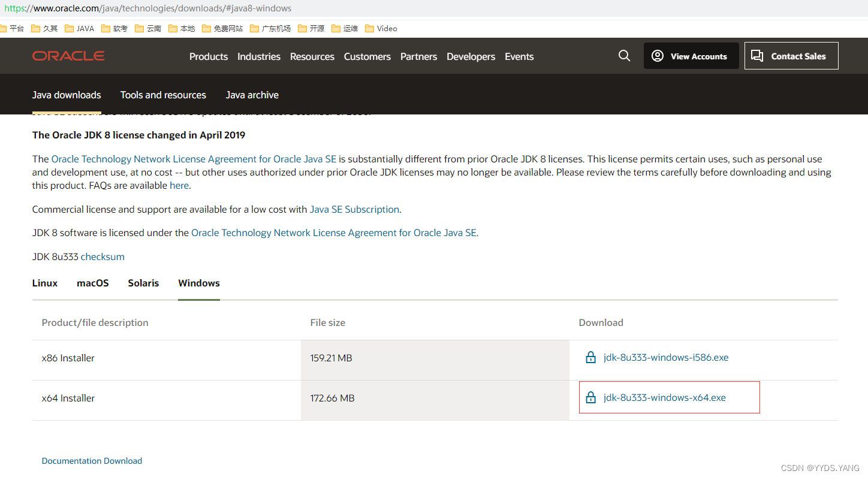The image size is (868, 477).
Task: Open the 久其 bookmark folder
Action: (44, 28)
